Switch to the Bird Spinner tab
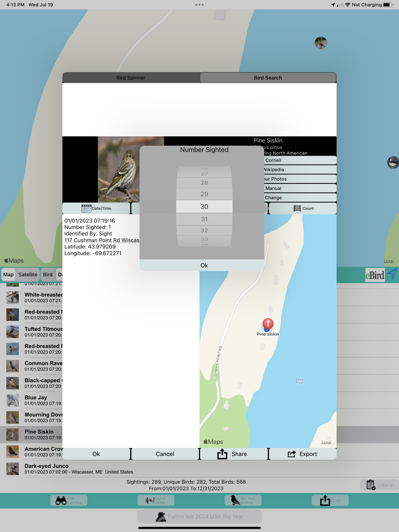399x532 pixels. click(x=131, y=78)
